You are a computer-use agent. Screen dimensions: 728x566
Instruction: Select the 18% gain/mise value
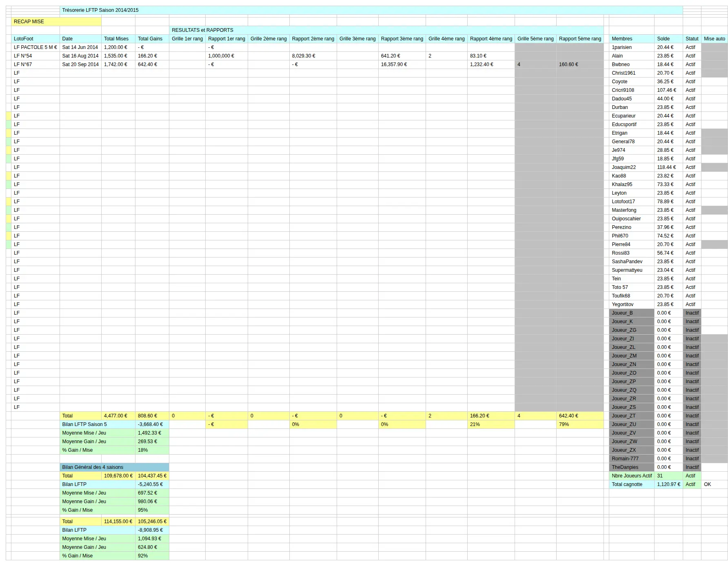coord(152,450)
